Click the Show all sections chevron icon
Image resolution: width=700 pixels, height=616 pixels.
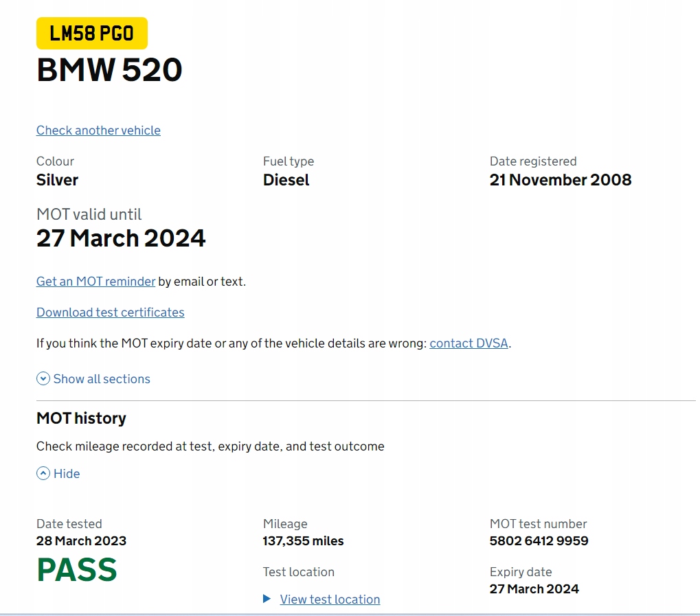[43, 379]
